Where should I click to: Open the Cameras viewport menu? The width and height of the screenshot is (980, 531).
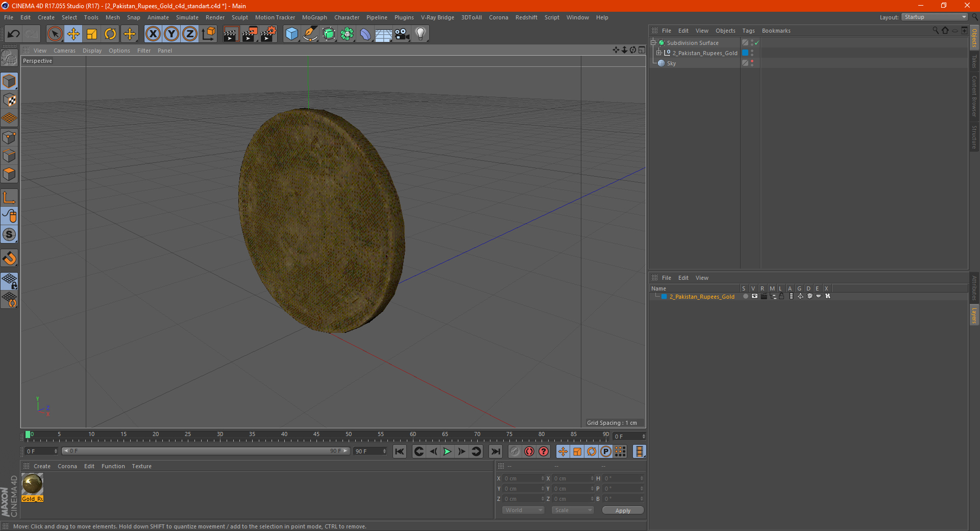tap(64, 51)
